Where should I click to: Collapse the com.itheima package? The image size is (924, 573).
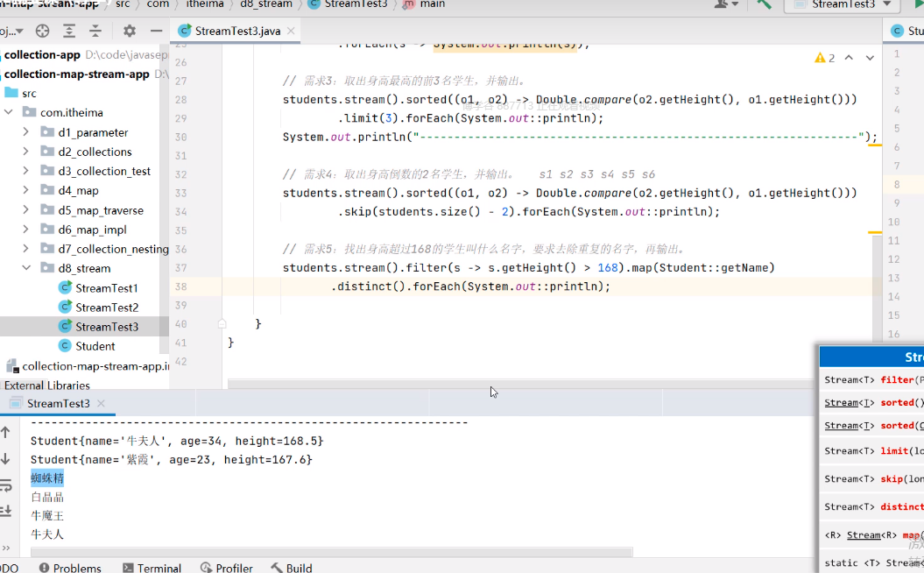click(x=9, y=112)
